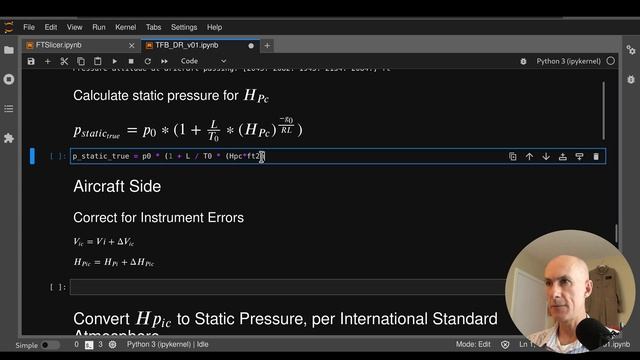640x360 pixels.
Task: Move the active cell down
Action: click(546, 156)
